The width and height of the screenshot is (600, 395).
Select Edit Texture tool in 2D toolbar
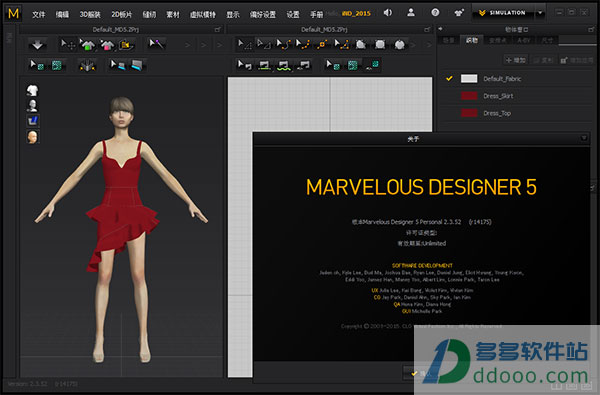click(x=333, y=65)
